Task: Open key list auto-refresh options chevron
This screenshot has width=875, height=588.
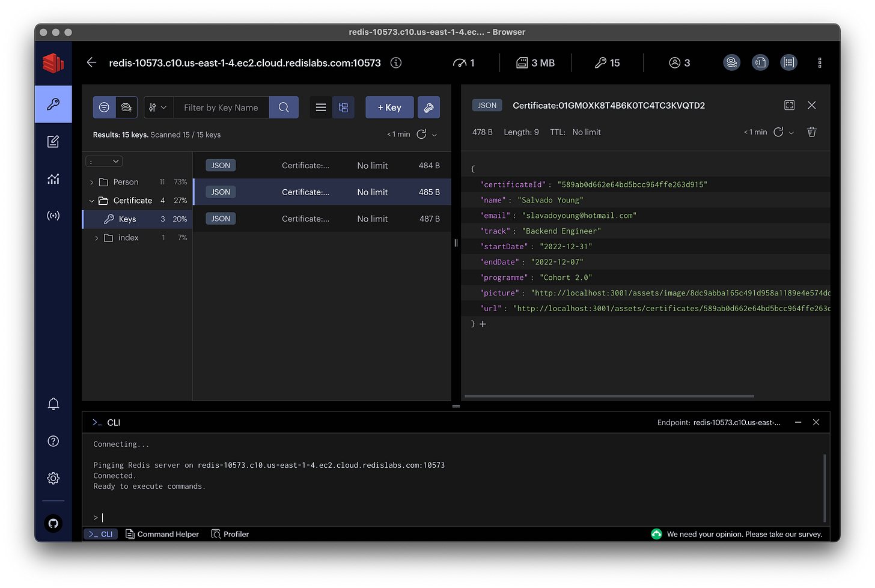Action: 434,135
